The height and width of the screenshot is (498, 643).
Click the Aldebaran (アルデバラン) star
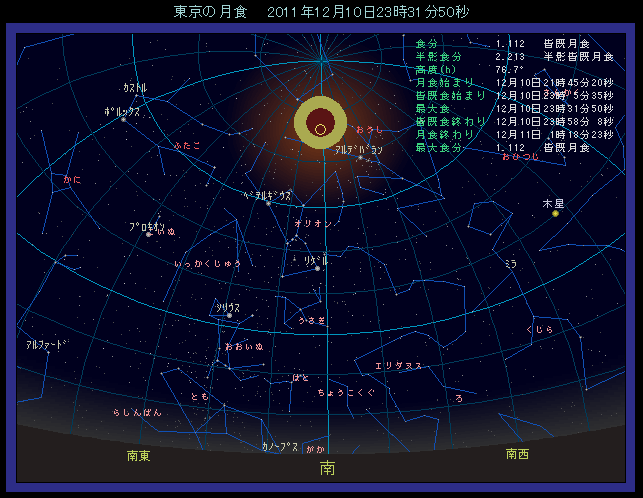(x=359, y=157)
